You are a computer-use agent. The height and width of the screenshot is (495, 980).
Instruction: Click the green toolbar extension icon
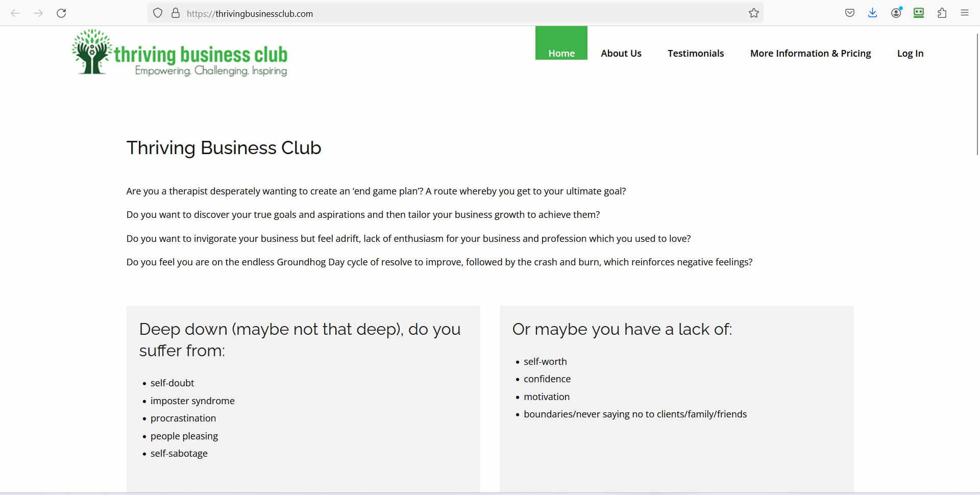point(919,13)
